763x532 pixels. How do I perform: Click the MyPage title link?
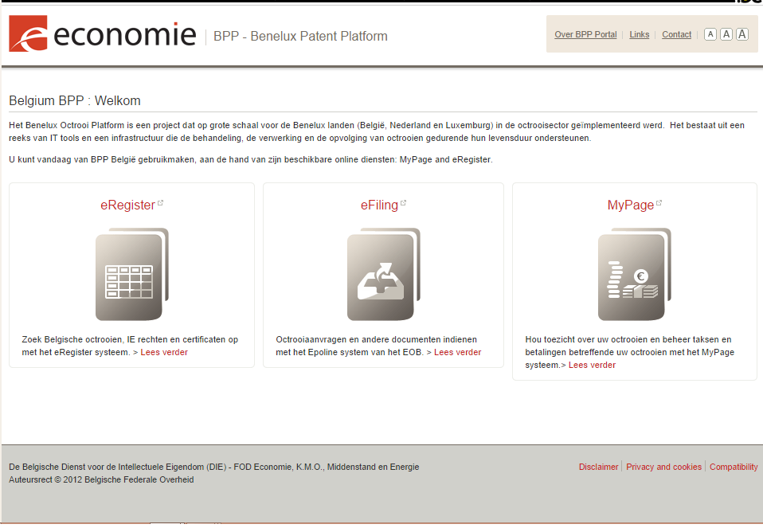(630, 205)
